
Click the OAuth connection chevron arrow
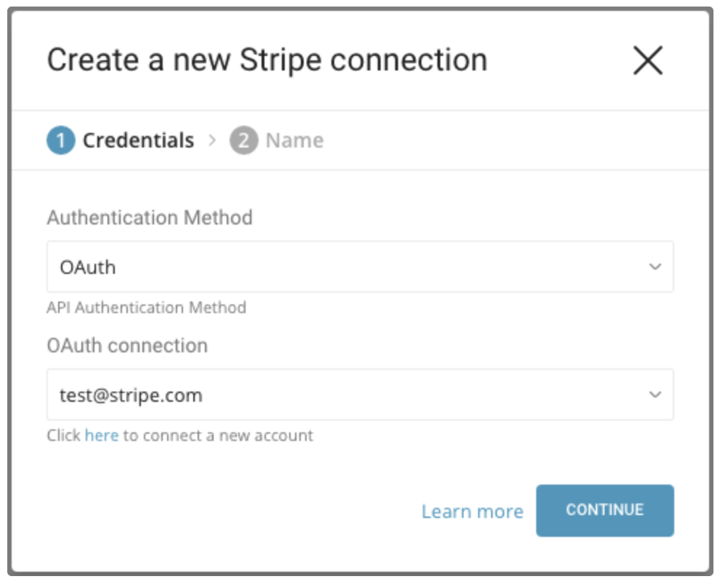click(655, 394)
